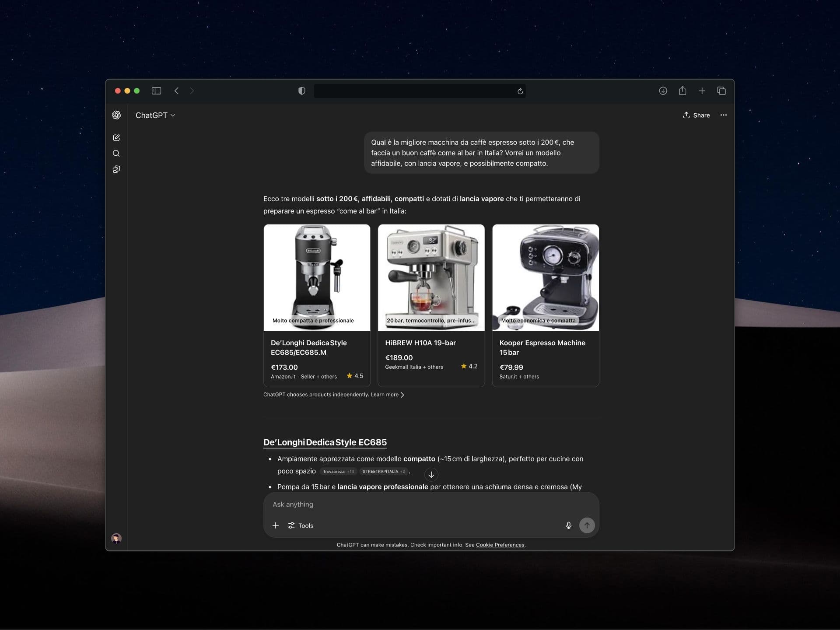Open the user profile avatar menu
The image size is (840, 630).
pyautogui.click(x=116, y=538)
